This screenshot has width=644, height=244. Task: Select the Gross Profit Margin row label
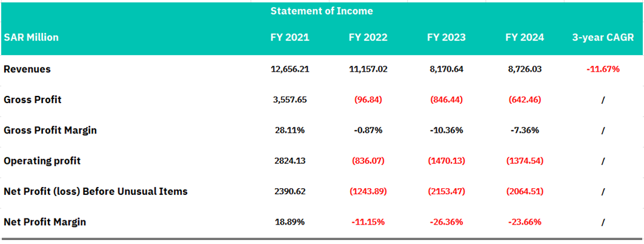tap(49, 130)
